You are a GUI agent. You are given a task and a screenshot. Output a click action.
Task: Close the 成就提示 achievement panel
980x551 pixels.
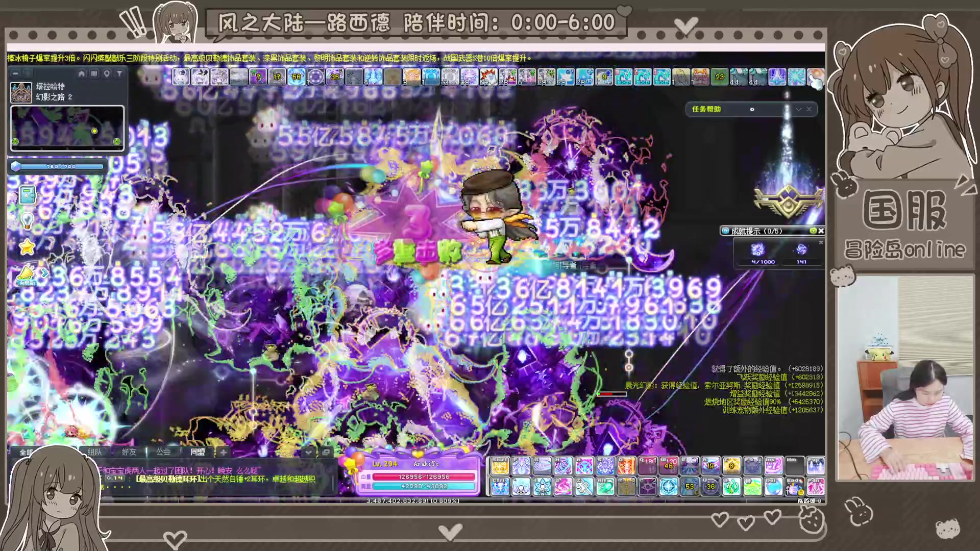821,231
